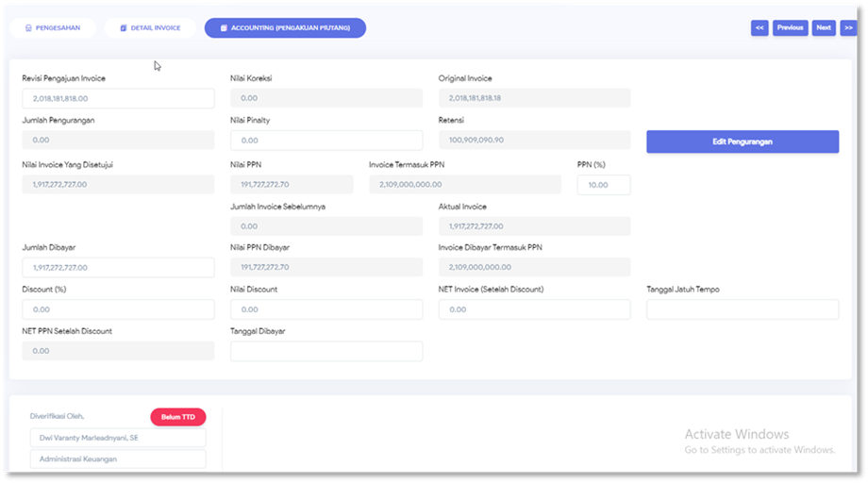This screenshot has width=868, height=483.
Task: Jump to last record with >> button
Action: (848, 28)
